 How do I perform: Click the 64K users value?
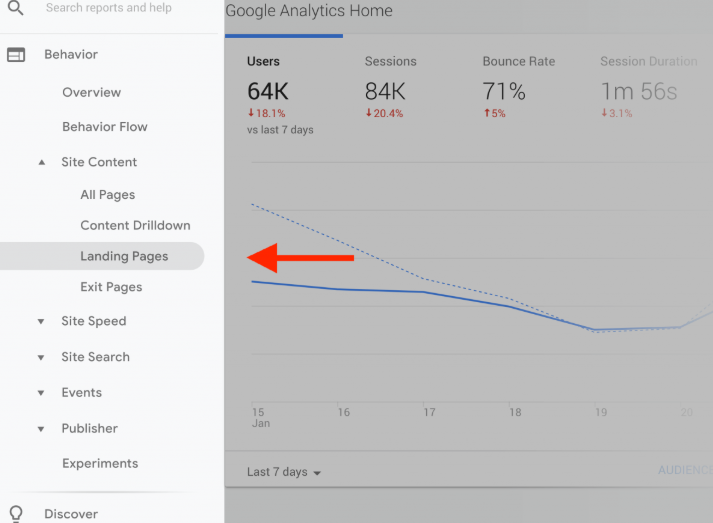(268, 91)
